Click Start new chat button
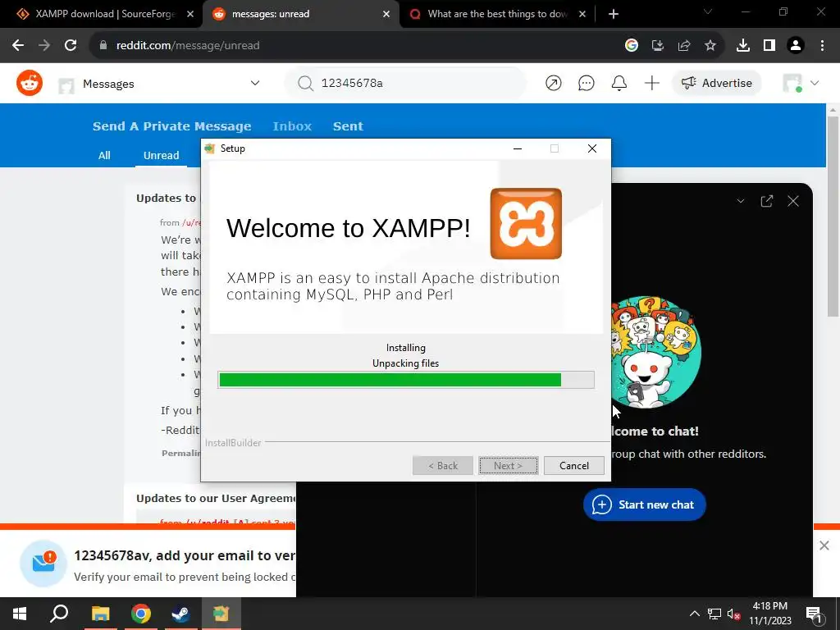The image size is (840, 630). click(x=645, y=504)
